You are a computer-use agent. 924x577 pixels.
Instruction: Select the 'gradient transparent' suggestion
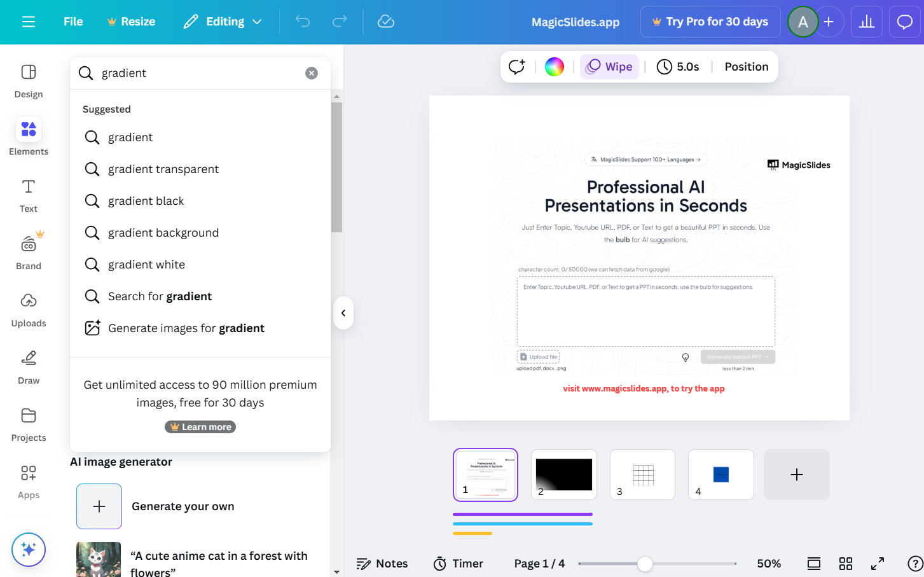tap(200, 169)
